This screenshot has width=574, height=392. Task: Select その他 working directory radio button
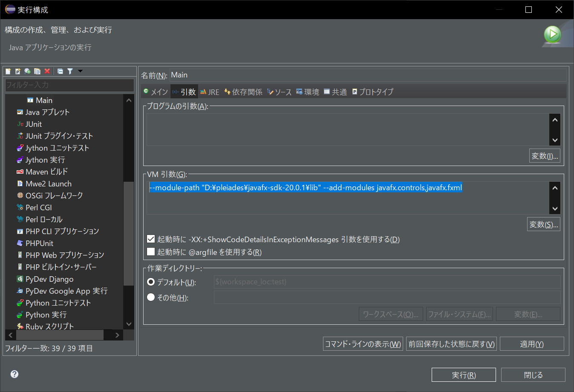tap(151, 297)
